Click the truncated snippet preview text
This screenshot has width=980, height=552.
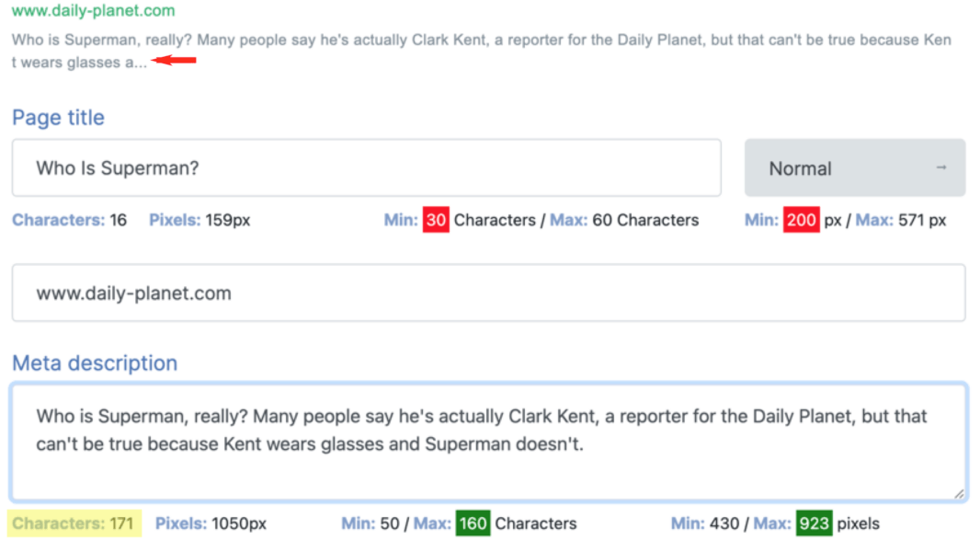point(481,51)
